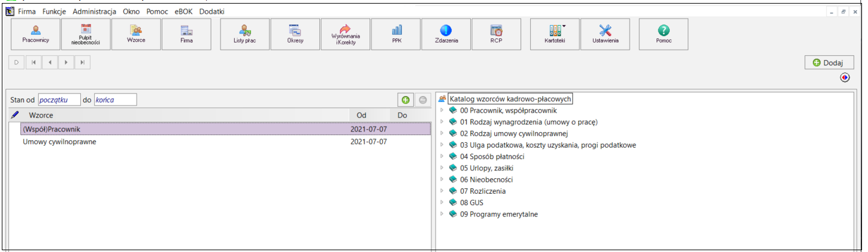Viewport: 868px width, 252px height.
Task: Open the Wzorce toolbar button
Action: tap(136, 34)
